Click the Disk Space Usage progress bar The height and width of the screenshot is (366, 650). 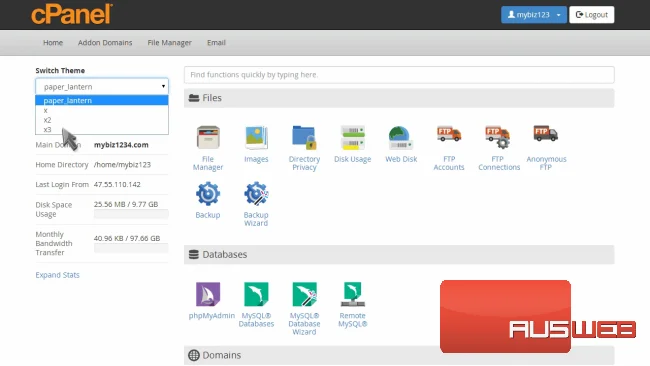point(131,214)
